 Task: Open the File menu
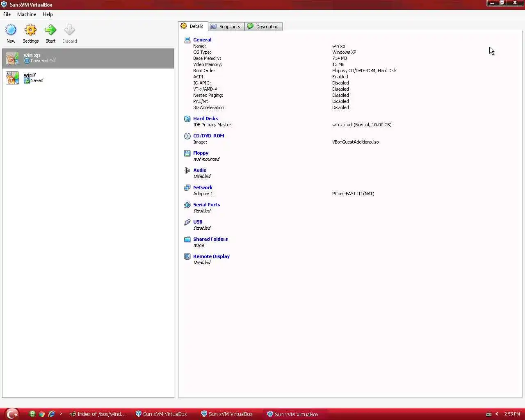point(7,14)
